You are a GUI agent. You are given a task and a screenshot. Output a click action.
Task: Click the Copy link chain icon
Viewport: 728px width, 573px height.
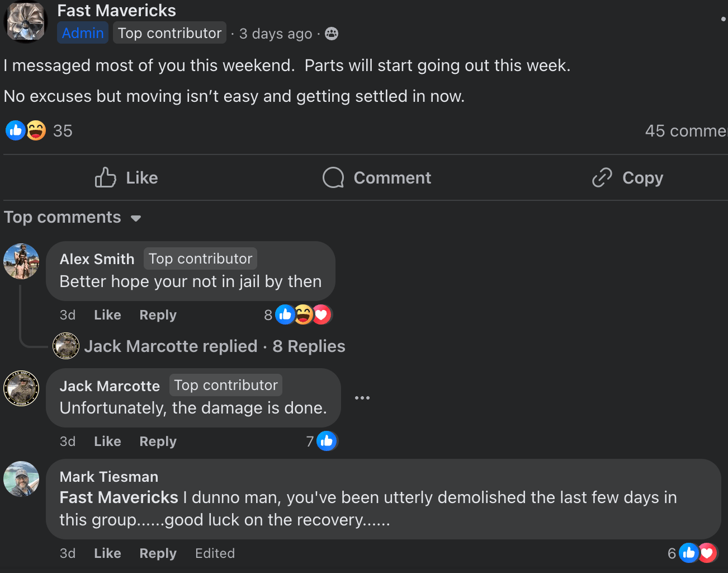[602, 177]
